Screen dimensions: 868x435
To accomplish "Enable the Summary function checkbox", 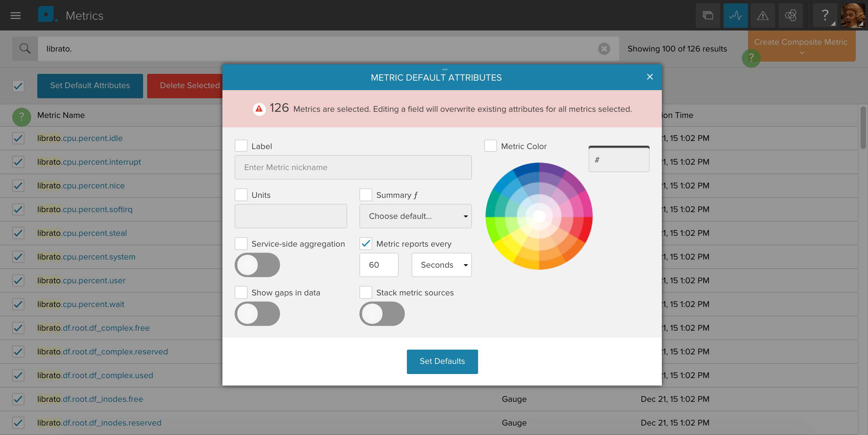I will [366, 194].
